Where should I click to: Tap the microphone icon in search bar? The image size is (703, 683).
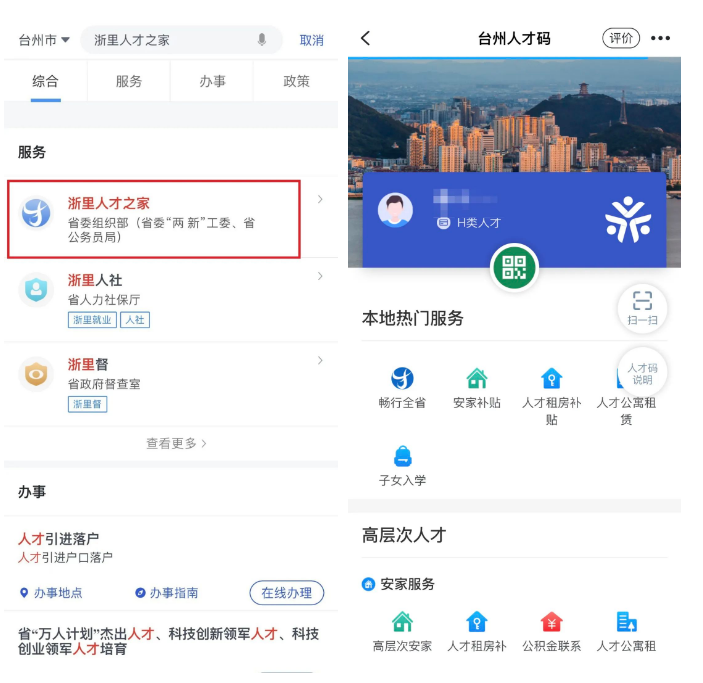pyautogui.click(x=262, y=39)
